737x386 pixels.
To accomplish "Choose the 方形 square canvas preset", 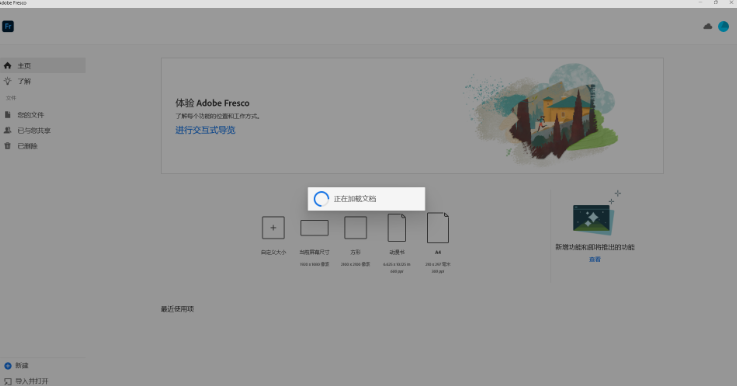I will coord(355,228).
